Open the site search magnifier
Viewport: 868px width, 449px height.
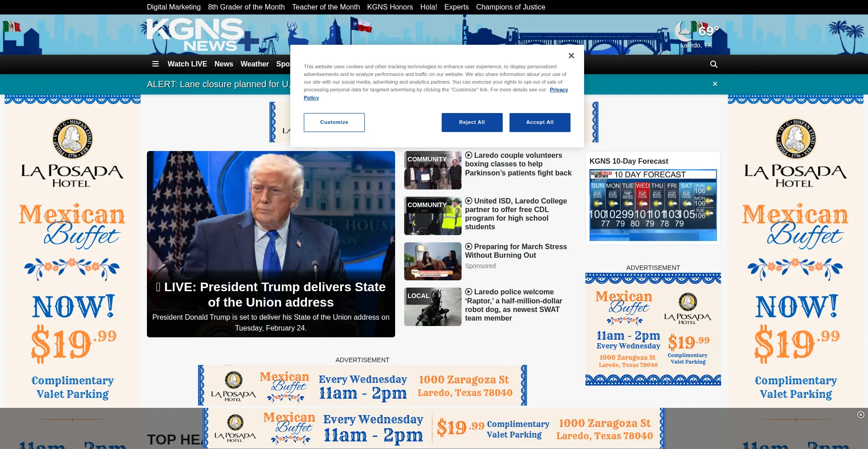click(x=714, y=64)
